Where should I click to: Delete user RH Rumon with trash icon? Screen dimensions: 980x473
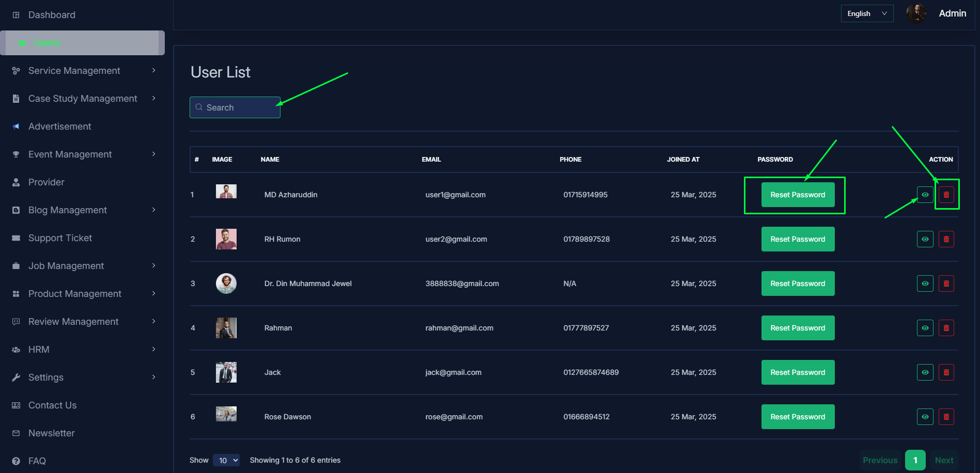(x=946, y=239)
